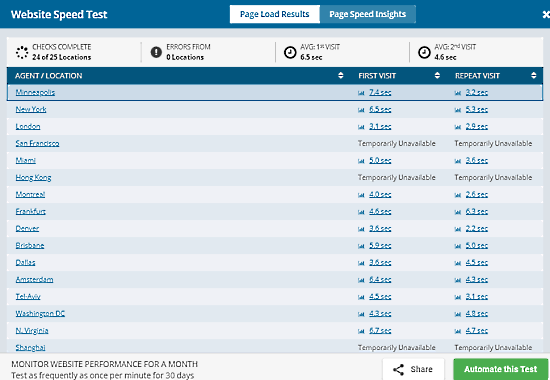Click the Share button
Screen dimensions: 550x380
(x=413, y=369)
